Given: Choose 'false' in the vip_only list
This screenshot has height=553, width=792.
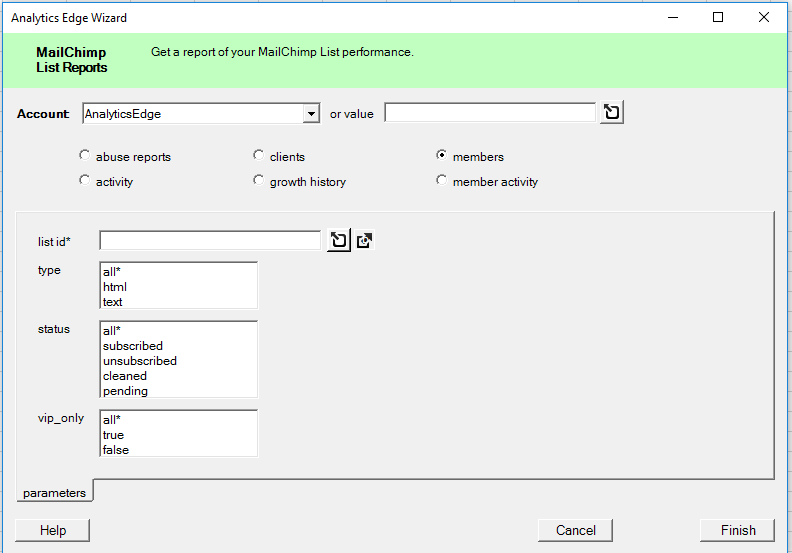Looking at the screenshot, I should (x=178, y=450).
